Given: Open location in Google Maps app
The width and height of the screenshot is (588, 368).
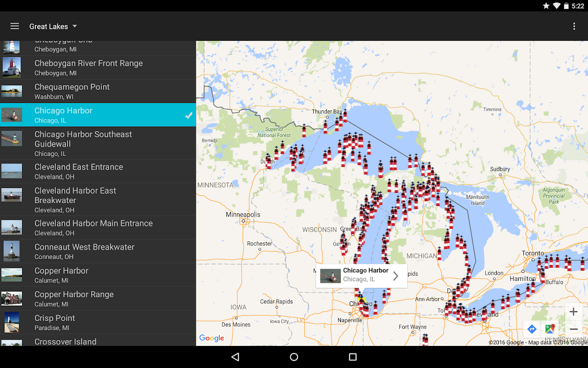Looking at the screenshot, I should click(x=550, y=329).
